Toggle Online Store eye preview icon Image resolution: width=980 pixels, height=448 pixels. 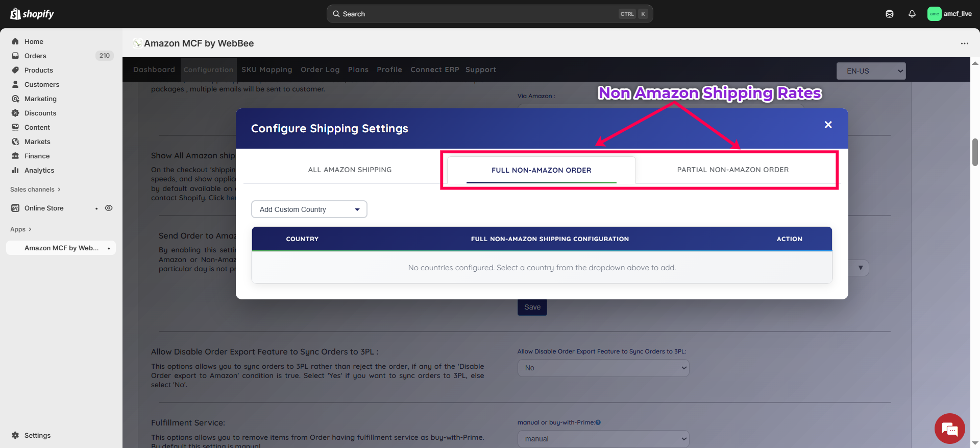[109, 208]
